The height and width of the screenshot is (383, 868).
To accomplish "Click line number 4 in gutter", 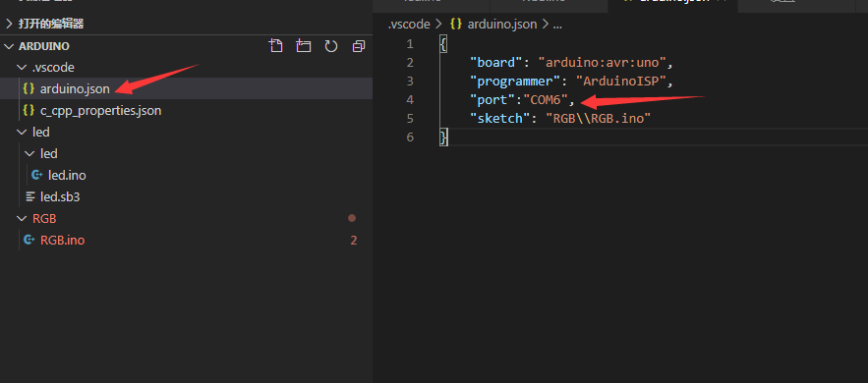I will pos(410,100).
